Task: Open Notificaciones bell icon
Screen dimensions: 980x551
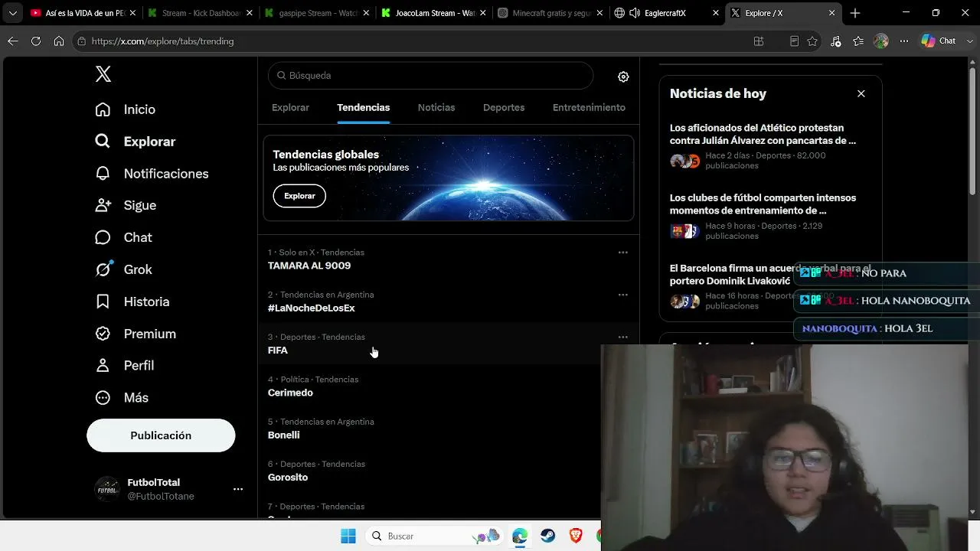Action: pyautogui.click(x=103, y=174)
